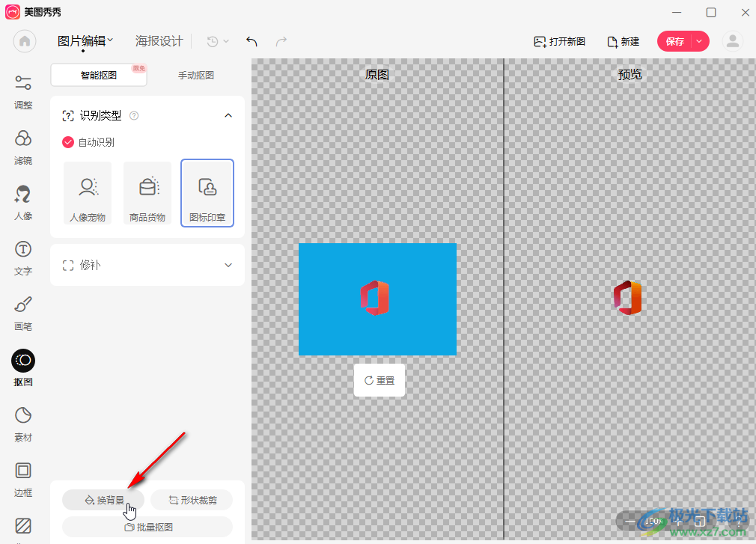Open the 滤镜 filter tool
Screen dimensions: 756x544
coord(23,147)
